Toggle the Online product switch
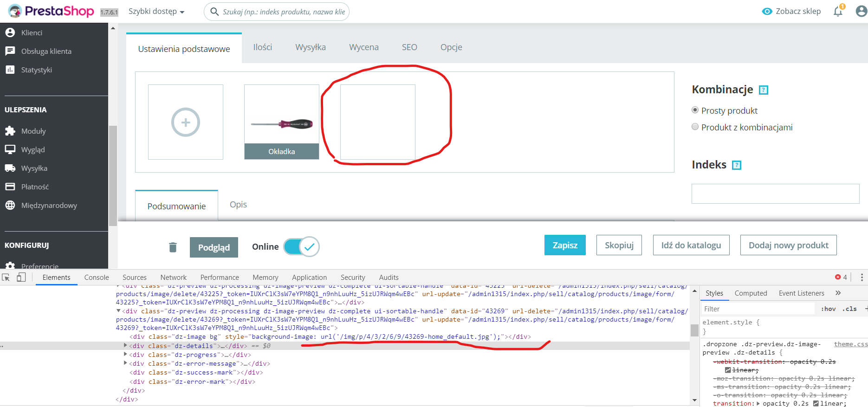Image resolution: width=868 pixels, height=407 pixels. (x=302, y=247)
